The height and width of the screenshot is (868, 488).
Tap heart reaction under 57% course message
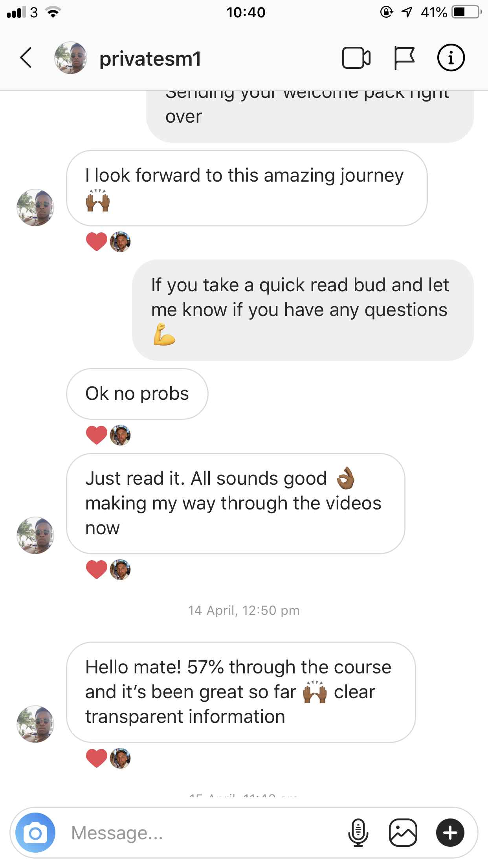point(97,758)
